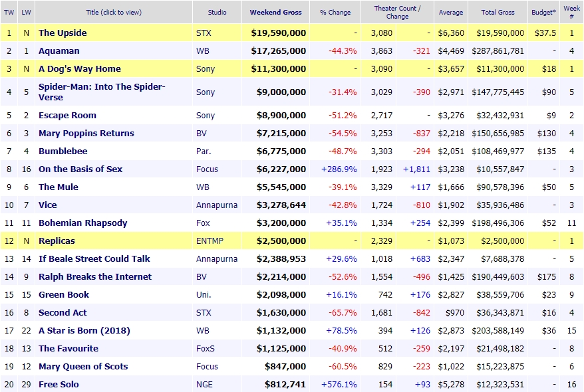Viewport: 584px width, 392px height.
Task: Sort by Studio column header
Action: pyautogui.click(x=217, y=12)
